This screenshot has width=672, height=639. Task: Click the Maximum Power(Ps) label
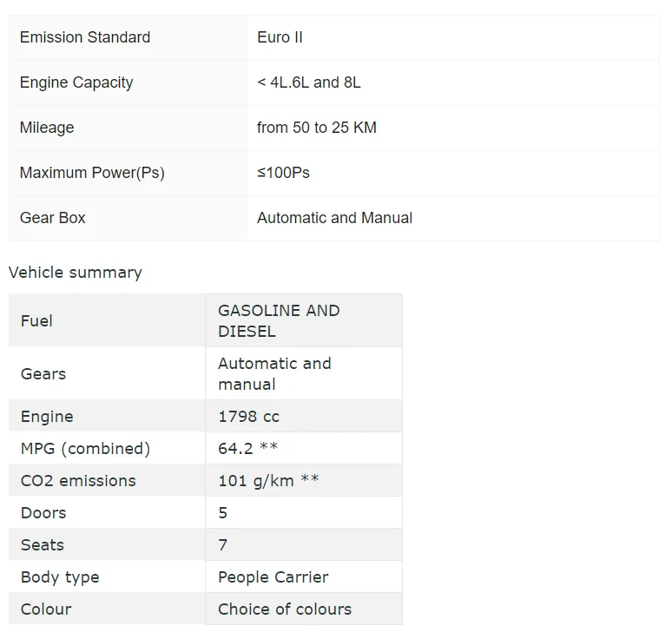[x=92, y=173]
